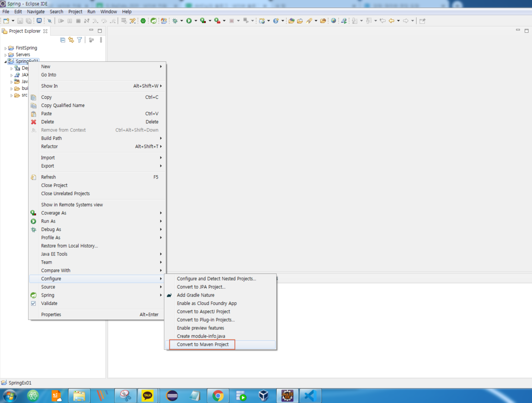Image resolution: width=532 pixels, height=403 pixels.
Task: Click the Terminate (stop) toolbar icon
Action: (78, 21)
